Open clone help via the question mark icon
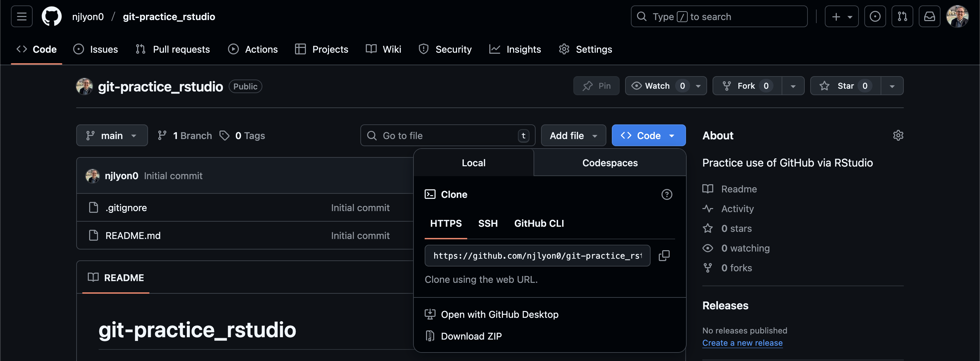This screenshot has width=980, height=361. 667,194
